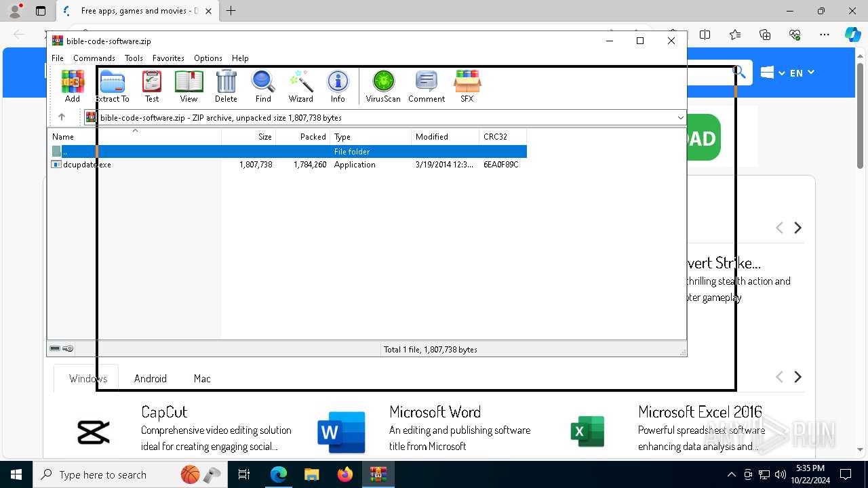
Task: Open the platform selector dropdown with Windows logo
Action: (x=773, y=73)
